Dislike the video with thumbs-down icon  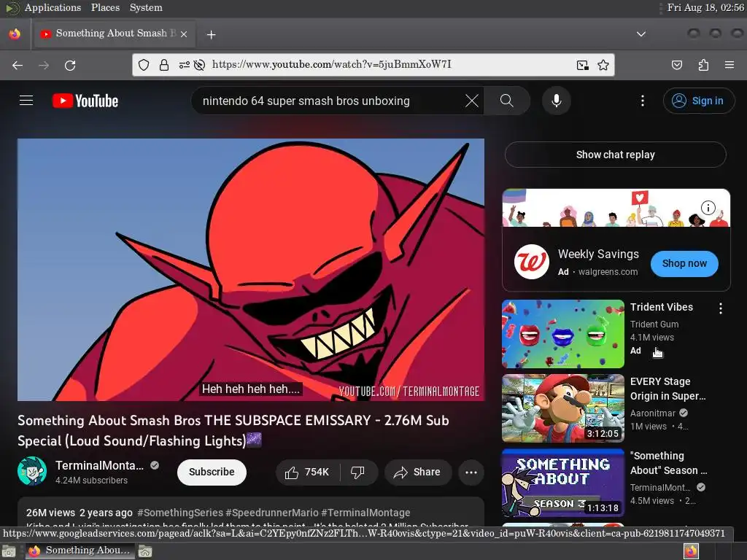(358, 472)
